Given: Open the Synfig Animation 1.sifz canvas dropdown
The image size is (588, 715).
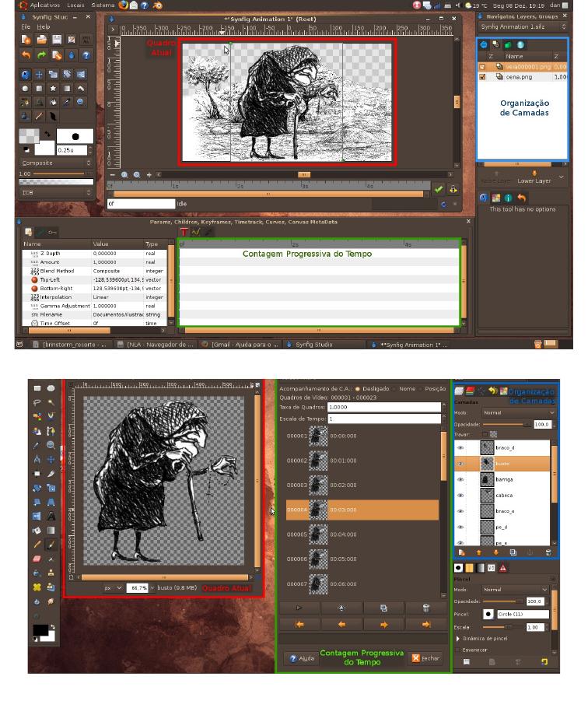Looking at the screenshot, I should pyautogui.click(x=523, y=27).
